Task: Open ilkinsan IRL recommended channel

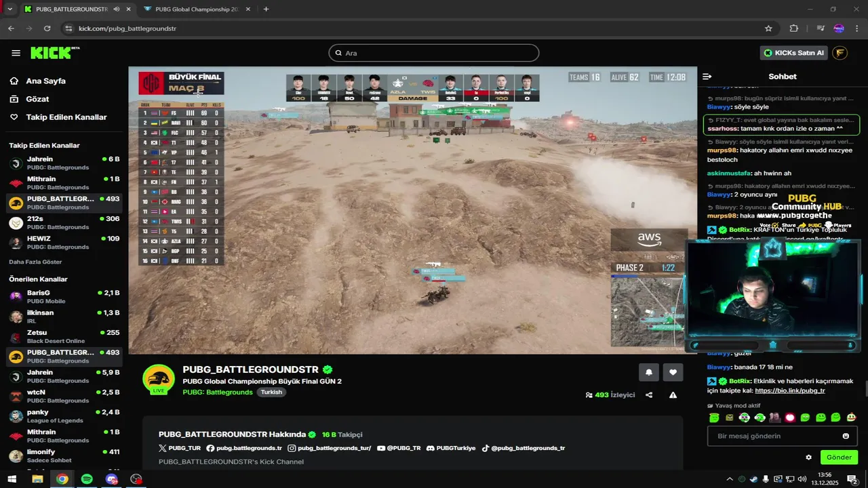Action: tap(64, 317)
